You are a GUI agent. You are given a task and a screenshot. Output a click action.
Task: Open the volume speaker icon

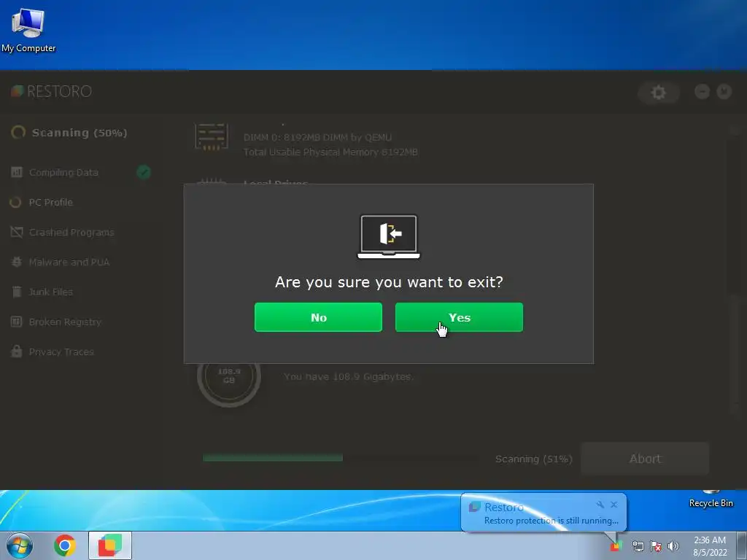673,547
